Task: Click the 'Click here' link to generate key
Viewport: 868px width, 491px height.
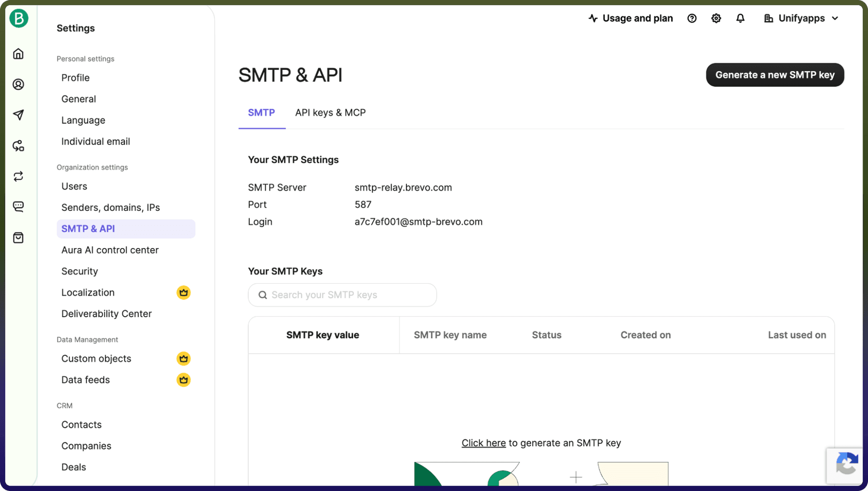Action: [x=483, y=443]
